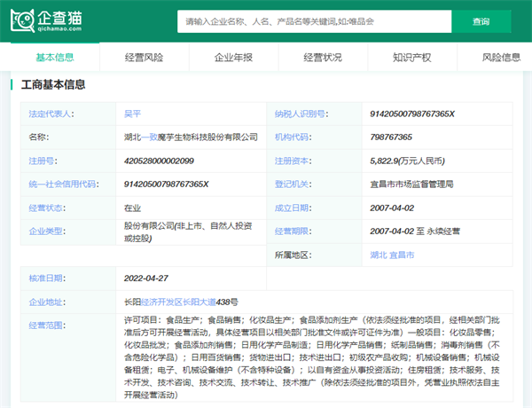Click the registration number 420528000002099
Screen dimensions: 532x408
[x=160, y=161]
